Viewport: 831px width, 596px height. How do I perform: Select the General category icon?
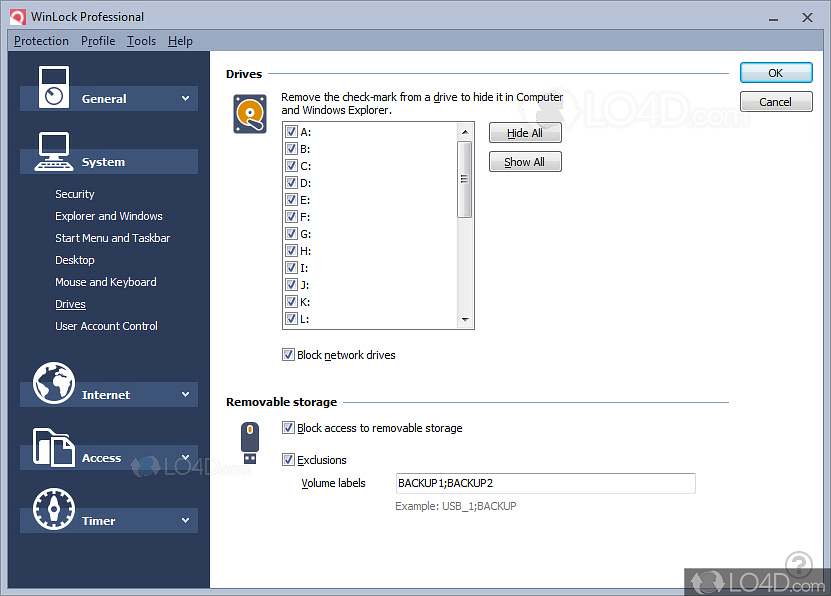(55, 86)
